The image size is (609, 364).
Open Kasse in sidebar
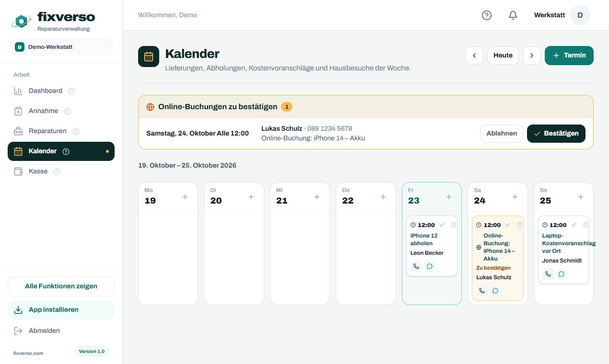[61, 171]
